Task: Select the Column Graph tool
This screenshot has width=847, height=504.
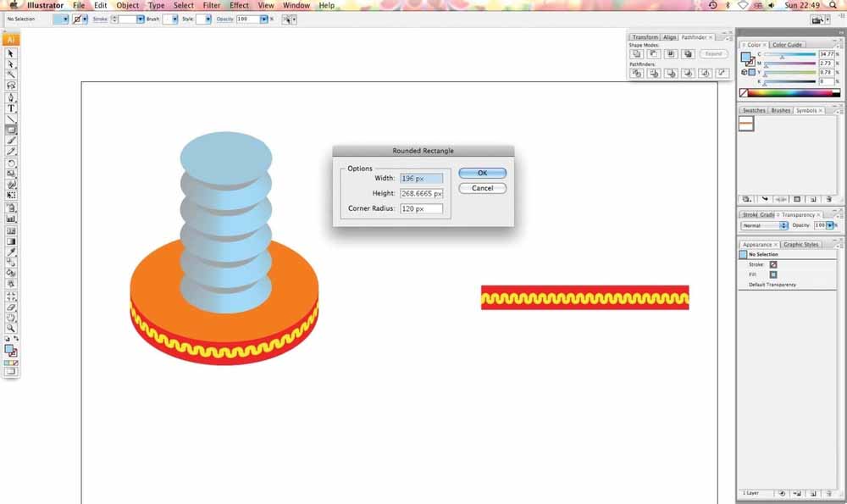Action: tap(10, 219)
